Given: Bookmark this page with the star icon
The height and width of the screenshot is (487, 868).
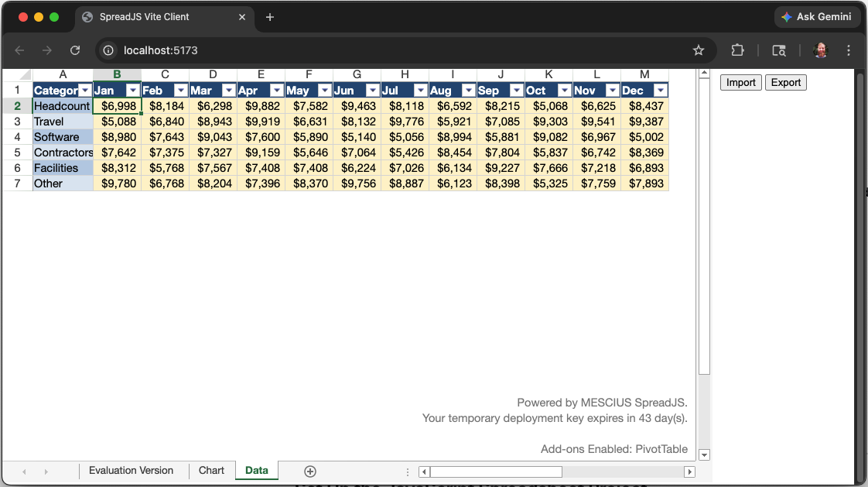Looking at the screenshot, I should pyautogui.click(x=699, y=50).
